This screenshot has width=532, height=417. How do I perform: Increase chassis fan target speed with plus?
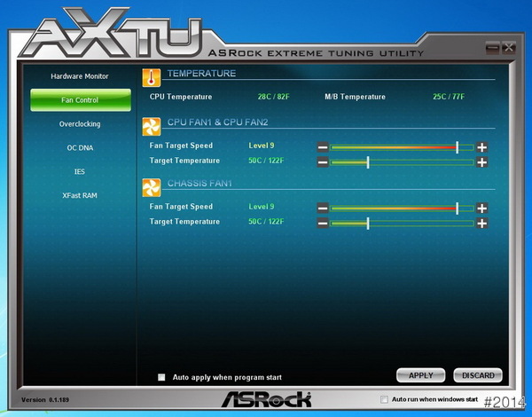(481, 208)
